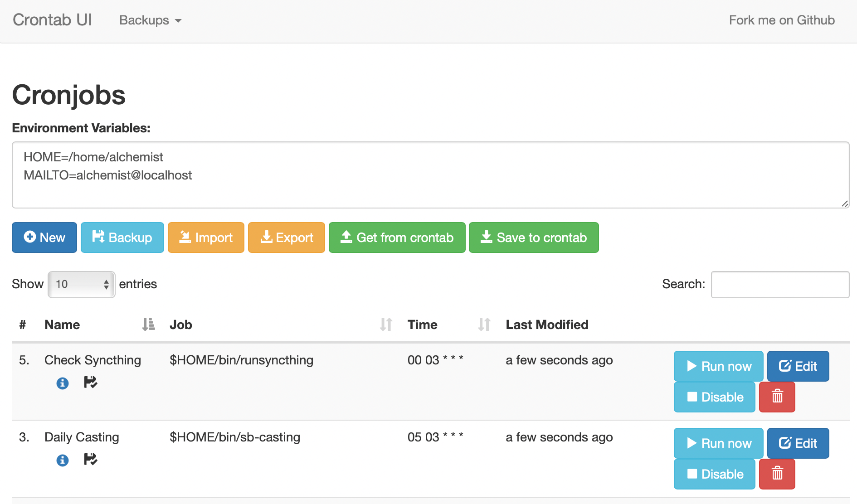857x504 pixels.
Task: Delete the Check Syncthing job with trash icon
Action: point(777,397)
